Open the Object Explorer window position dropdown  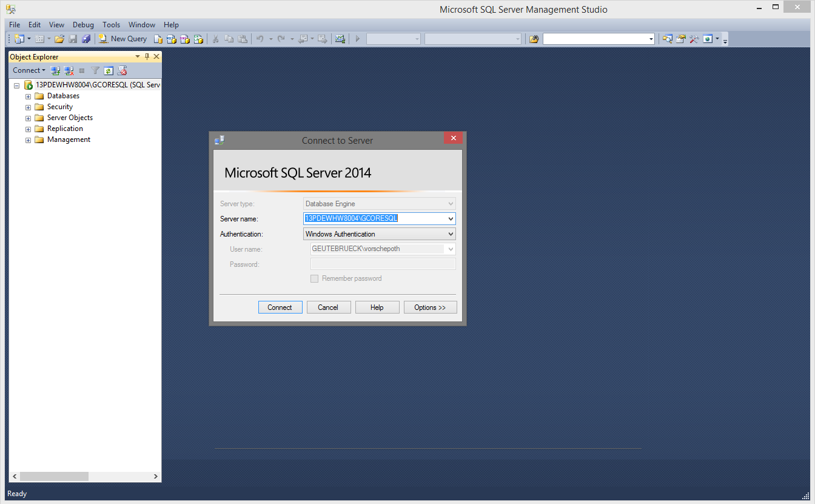pyautogui.click(x=138, y=56)
